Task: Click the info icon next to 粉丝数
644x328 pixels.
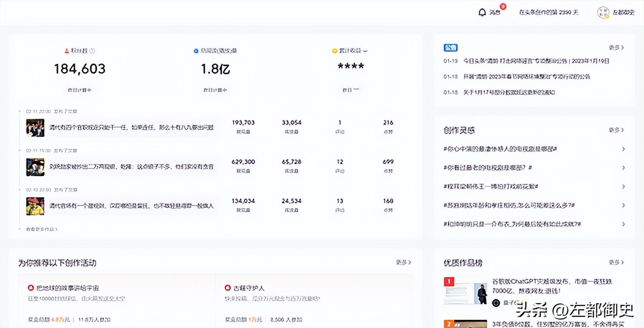Action: pyautogui.click(x=92, y=50)
